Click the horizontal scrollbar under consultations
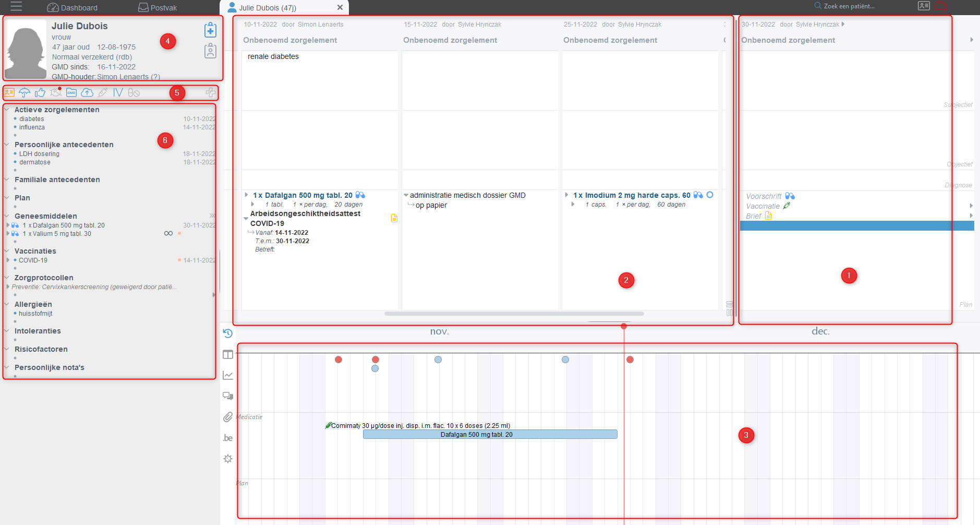The width and height of the screenshot is (980, 525). point(514,314)
